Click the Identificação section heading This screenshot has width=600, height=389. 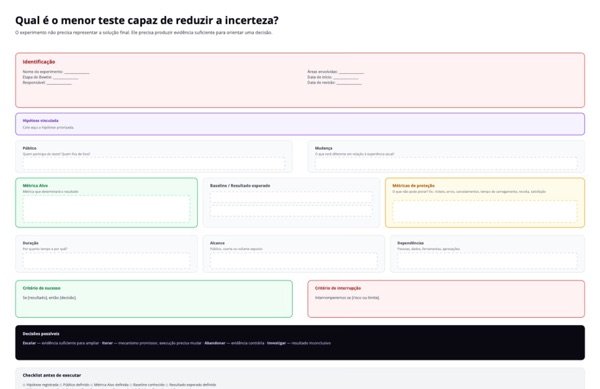[x=39, y=62]
